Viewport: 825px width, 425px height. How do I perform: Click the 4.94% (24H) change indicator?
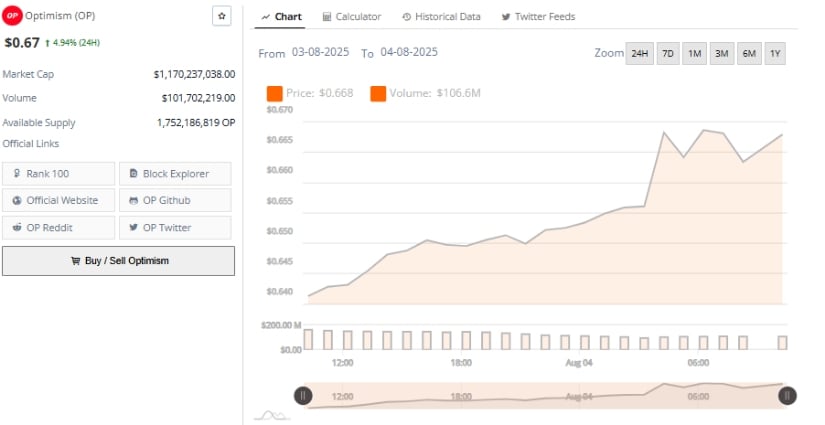[73, 43]
